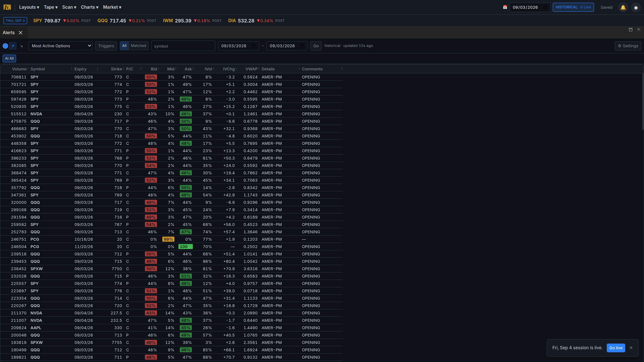Click green 100 Ask cell in PCG row
This screenshot has width=644, height=362.
tap(185, 247)
